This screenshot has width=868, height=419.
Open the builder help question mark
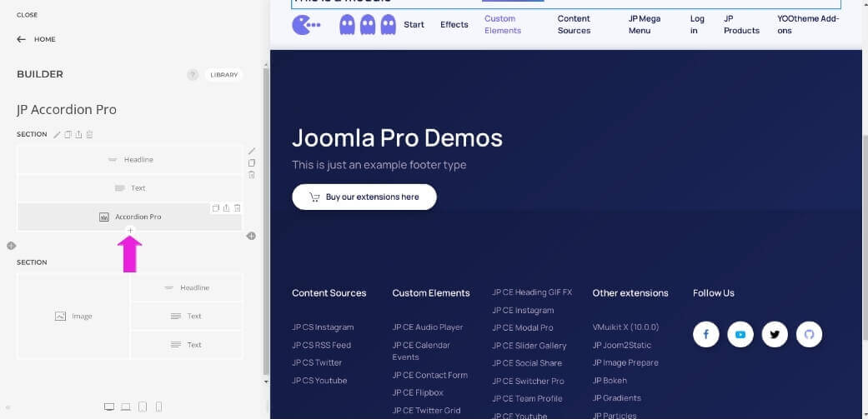(193, 75)
